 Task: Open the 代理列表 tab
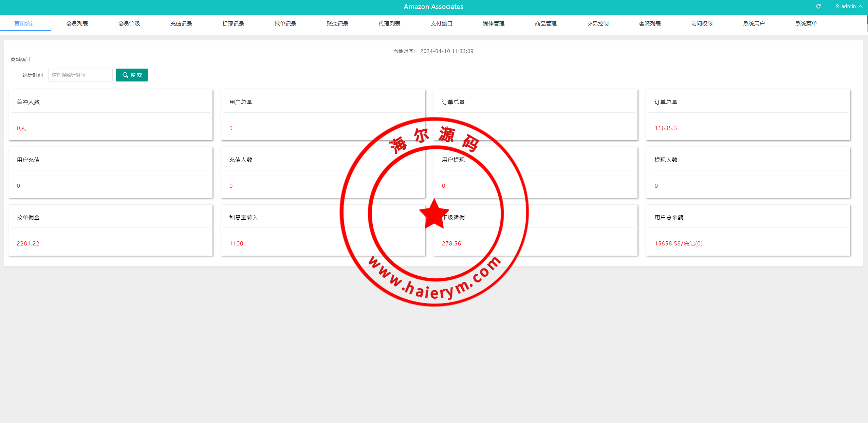click(x=389, y=23)
